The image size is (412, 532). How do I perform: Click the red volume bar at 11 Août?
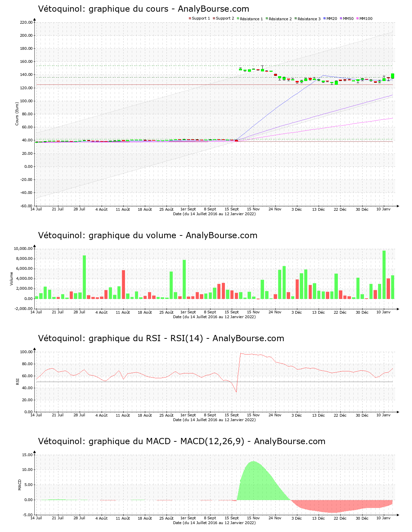123,285
